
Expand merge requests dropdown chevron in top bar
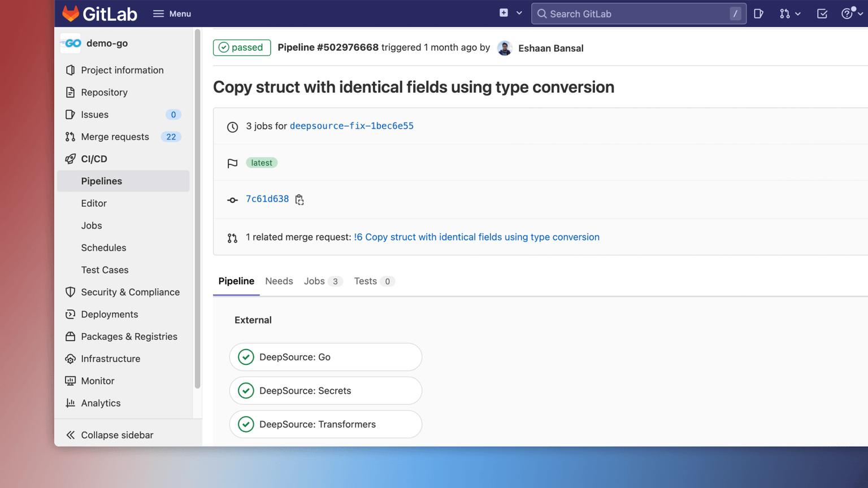(798, 14)
